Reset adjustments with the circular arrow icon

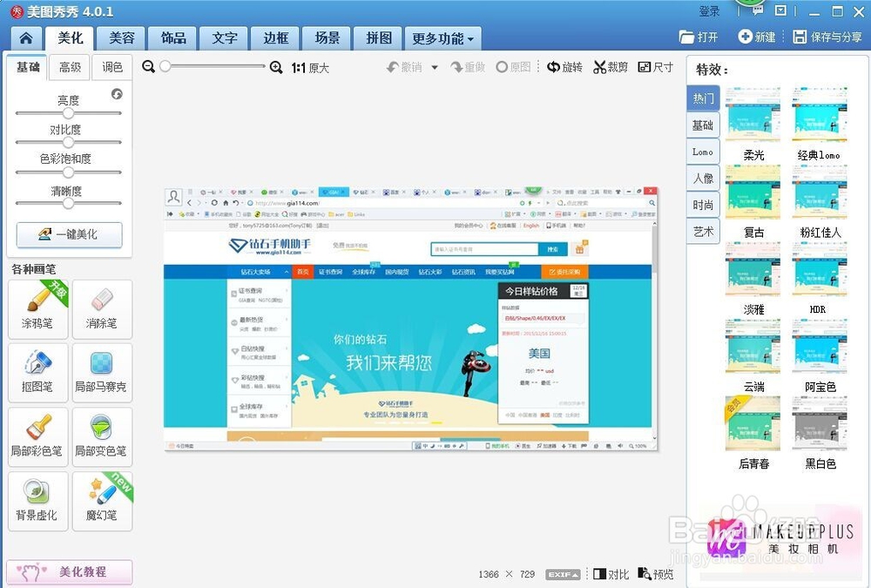(117, 94)
